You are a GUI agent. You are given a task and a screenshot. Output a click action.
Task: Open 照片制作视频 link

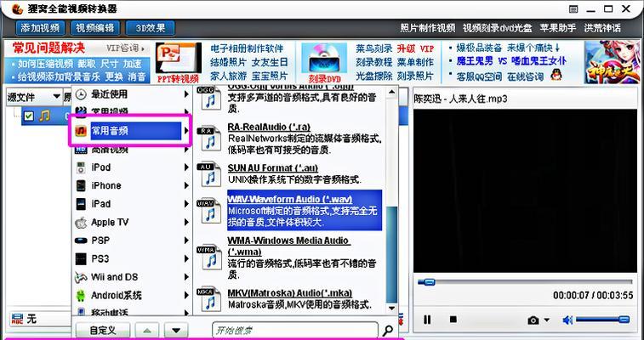coord(428,28)
